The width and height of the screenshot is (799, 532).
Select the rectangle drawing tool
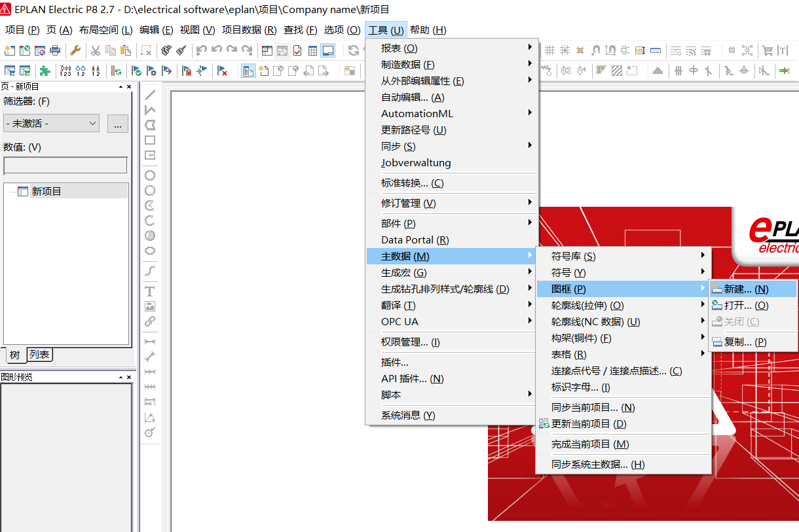[150, 140]
